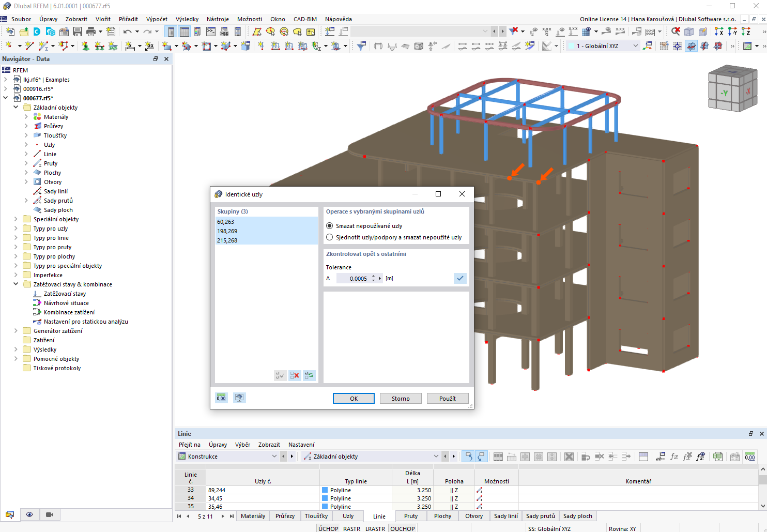Select 'Smazat nepoužívané uzly' radio option
This screenshot has height=532, width=767.
point(329,226)
